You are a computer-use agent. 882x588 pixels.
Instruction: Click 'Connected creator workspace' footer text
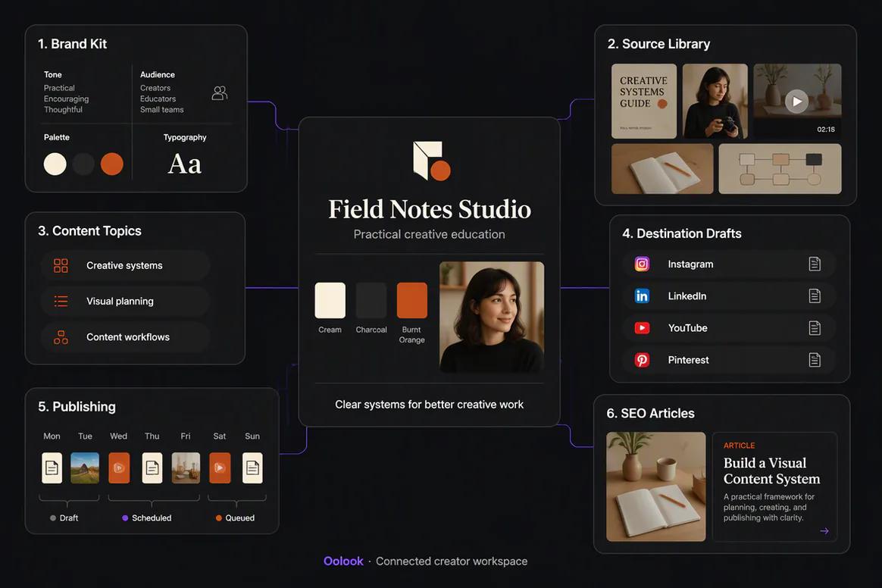[x=452, y=561]
